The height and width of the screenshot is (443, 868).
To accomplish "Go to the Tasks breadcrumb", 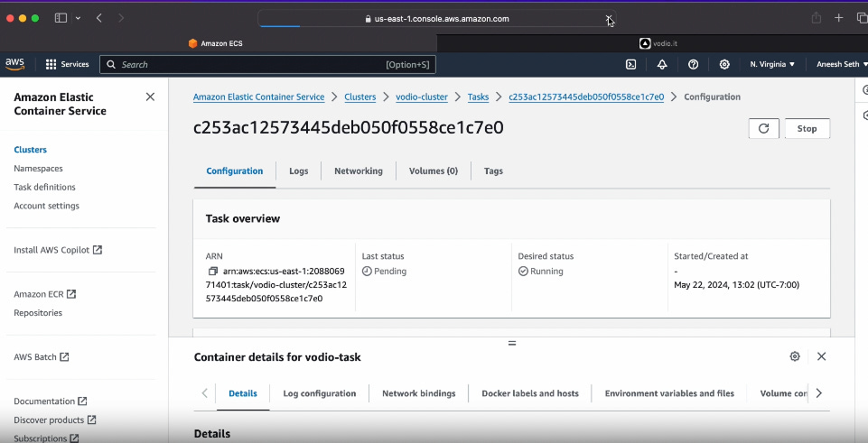I will point(479,97).
